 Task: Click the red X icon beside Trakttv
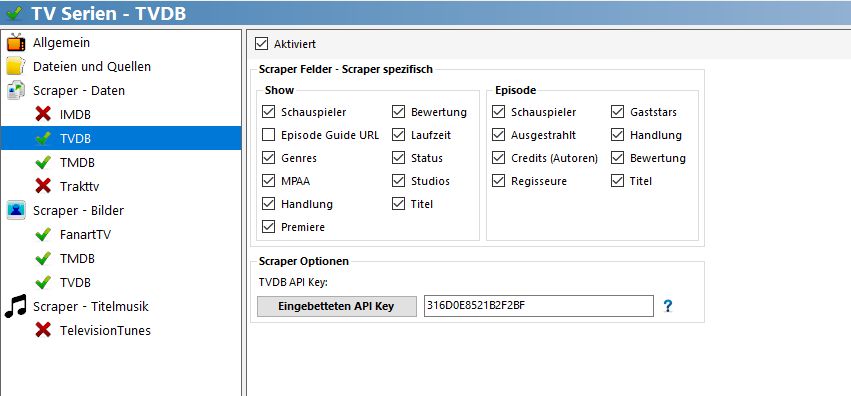pyautogui.click(x=43, y=187)
